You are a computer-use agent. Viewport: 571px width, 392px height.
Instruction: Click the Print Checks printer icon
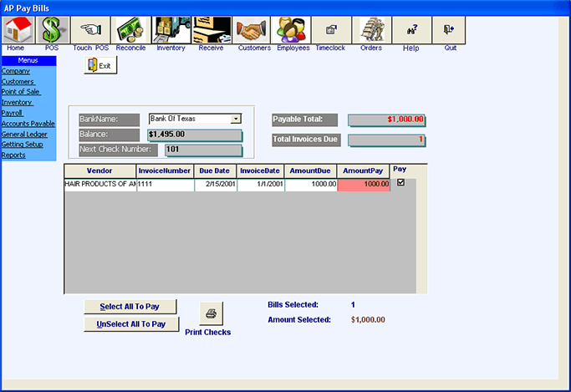[x=212, y=313]
